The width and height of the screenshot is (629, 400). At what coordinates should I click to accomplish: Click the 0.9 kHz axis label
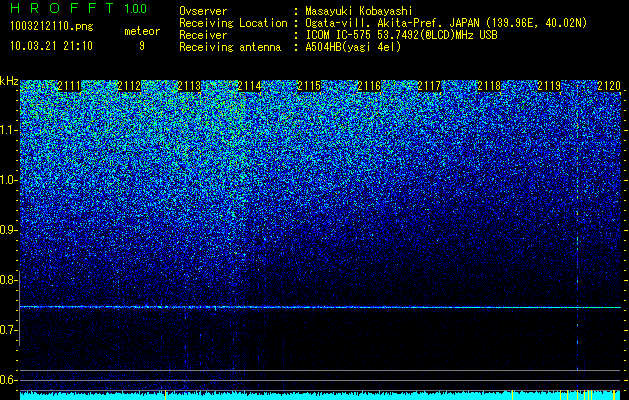click(7, 230)
